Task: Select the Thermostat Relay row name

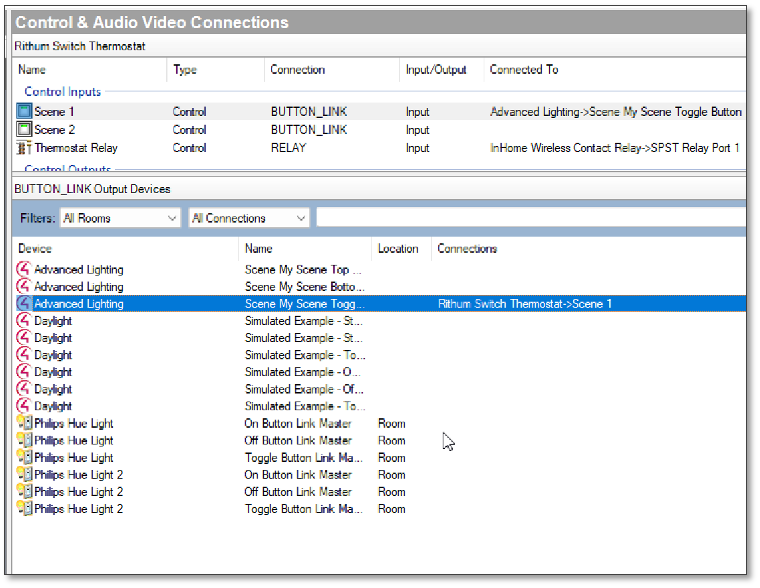Action: pyautogui.click(x=76, y=148)
